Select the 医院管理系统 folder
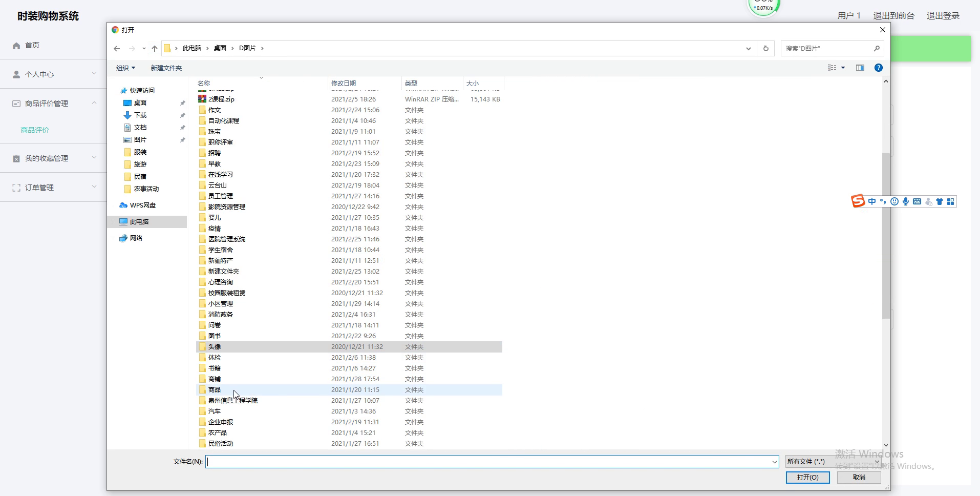 [349, 239]
